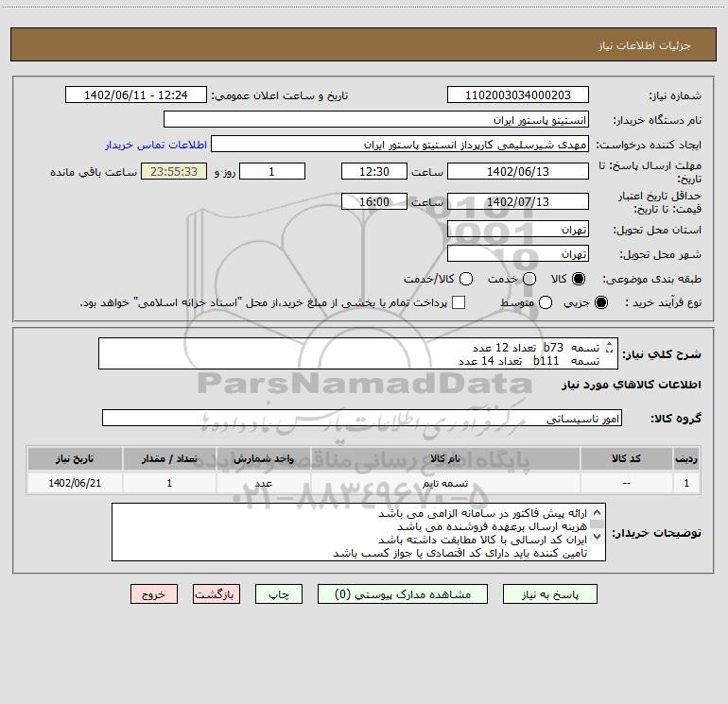The width and height of the screenshot is (728, 704).
Task: Click the 1402/06/21 date cell
Action: (75, 483)
